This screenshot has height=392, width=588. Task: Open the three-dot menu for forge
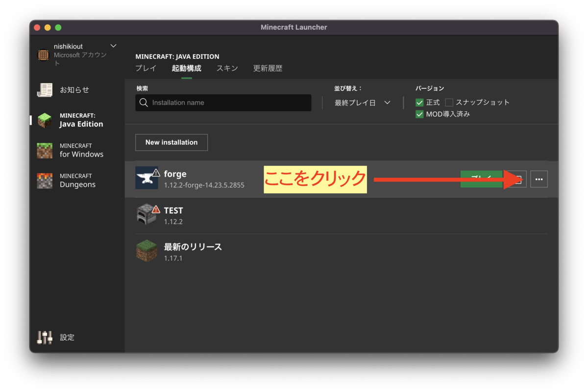539,179
